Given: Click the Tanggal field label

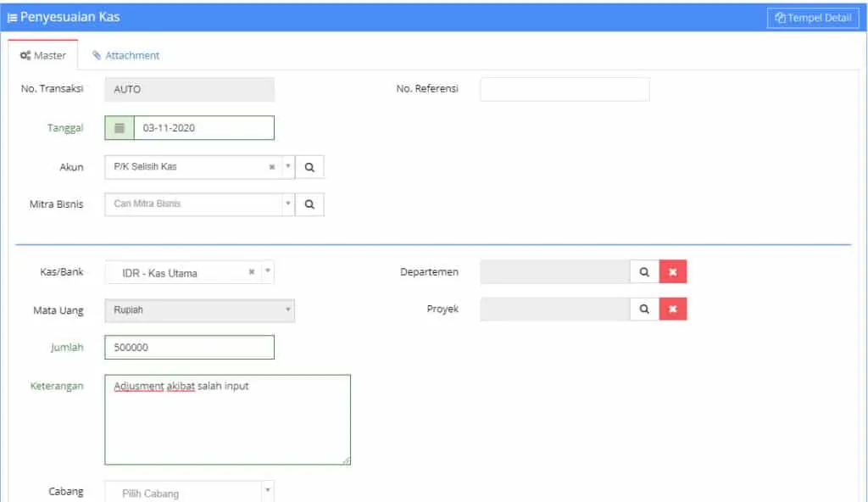Looking at the screenshot, I should pyautogui.click(x=65, y=128).
